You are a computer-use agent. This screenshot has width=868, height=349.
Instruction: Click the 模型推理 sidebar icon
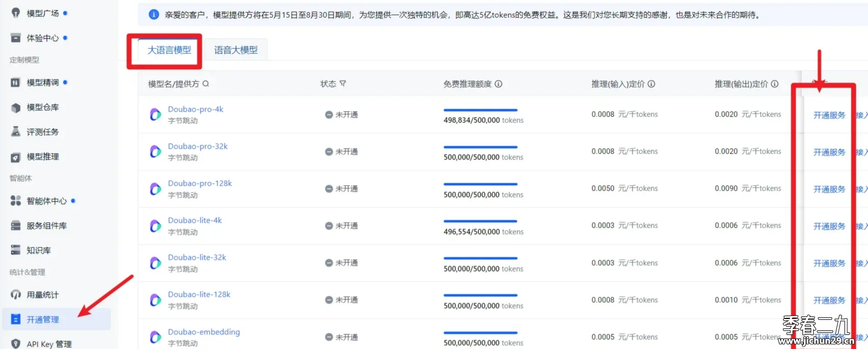point(16,157)
